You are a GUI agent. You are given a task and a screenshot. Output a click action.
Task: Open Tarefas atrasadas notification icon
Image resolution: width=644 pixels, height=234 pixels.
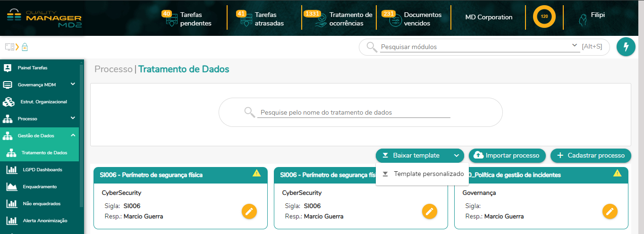pos(246,20)
